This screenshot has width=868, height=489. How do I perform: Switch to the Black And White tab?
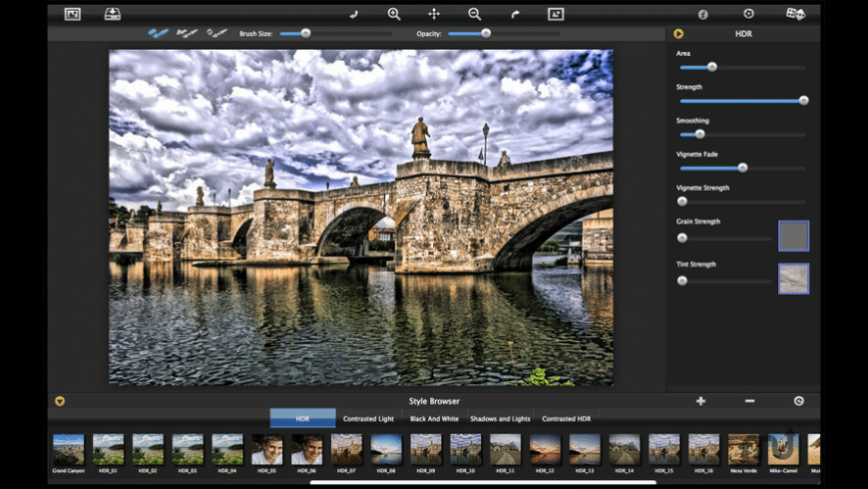[434, 418]
